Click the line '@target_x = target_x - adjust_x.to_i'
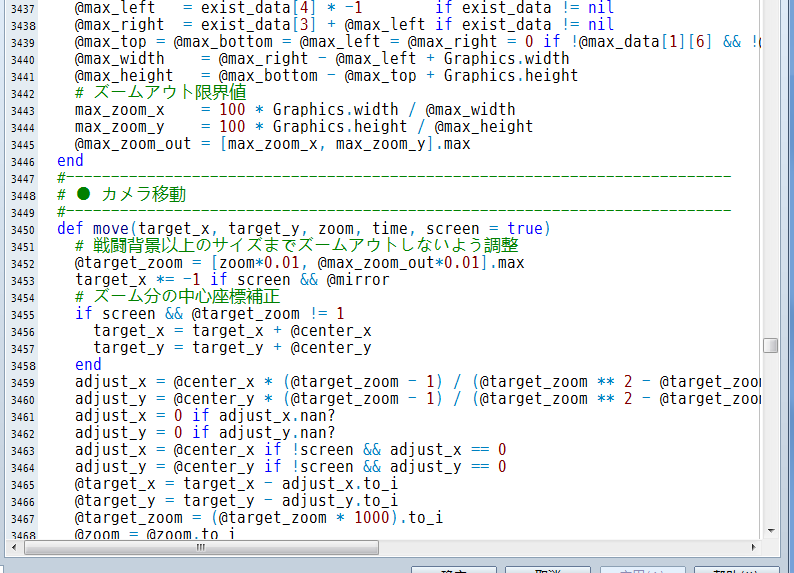 tap(236, 483)
